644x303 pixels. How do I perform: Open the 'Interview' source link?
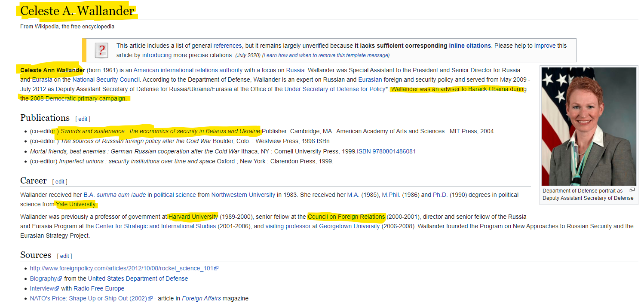pos(42,288)
